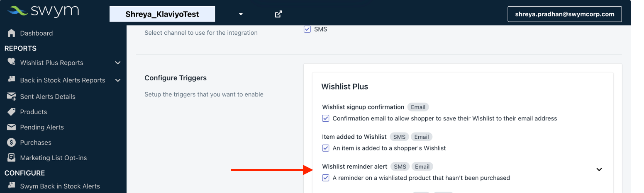644x193 pixels.
Task: Click Email tag beside Item added to Wishlist
Action: (x=421, y=137)
